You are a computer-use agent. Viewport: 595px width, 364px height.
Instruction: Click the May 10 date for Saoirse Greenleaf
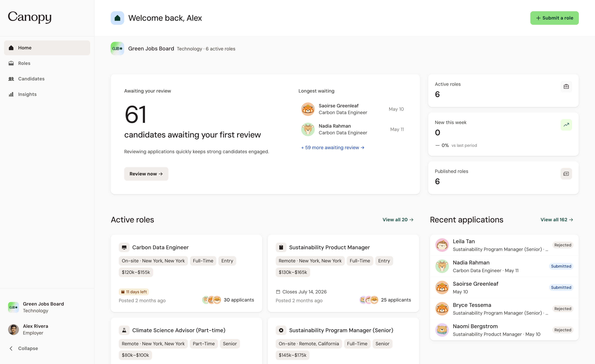[396, 109]
